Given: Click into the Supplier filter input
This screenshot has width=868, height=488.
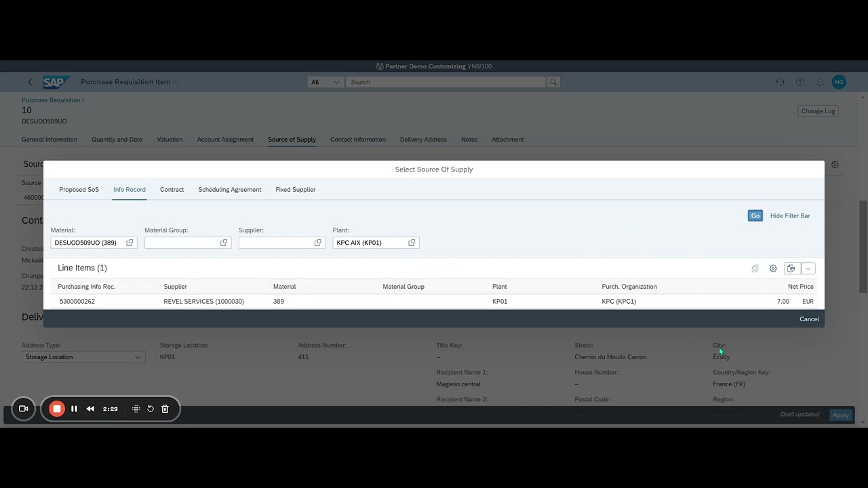Looking at the screenshot, I should pyautogui.click(x=275, y=243).
